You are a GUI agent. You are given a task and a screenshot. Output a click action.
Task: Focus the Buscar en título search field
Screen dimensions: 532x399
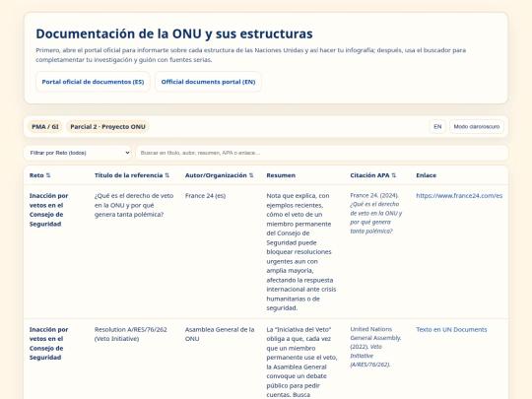click(x=322, y=153)
